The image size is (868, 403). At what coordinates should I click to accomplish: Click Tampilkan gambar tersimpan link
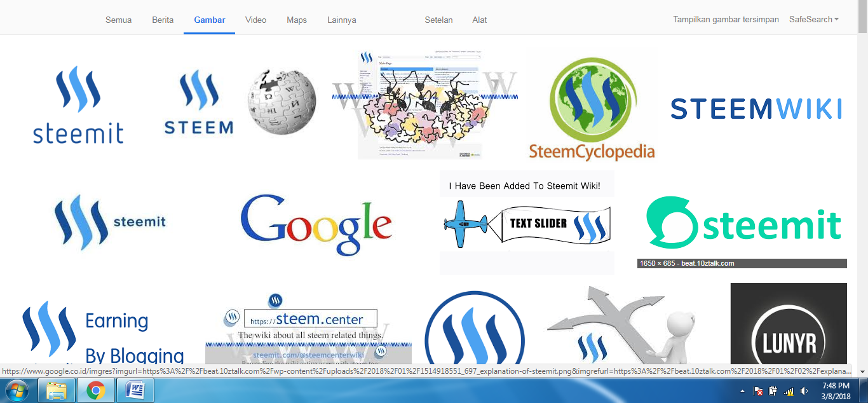click(x=726, y=20)
